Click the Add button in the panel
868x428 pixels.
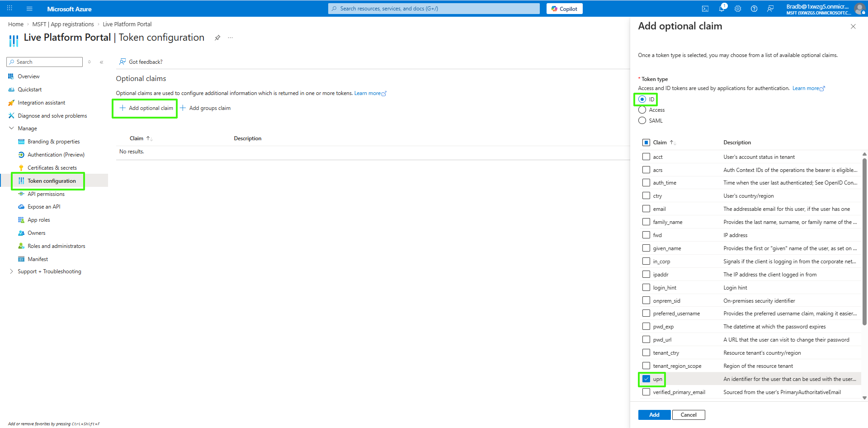point(654,415)
